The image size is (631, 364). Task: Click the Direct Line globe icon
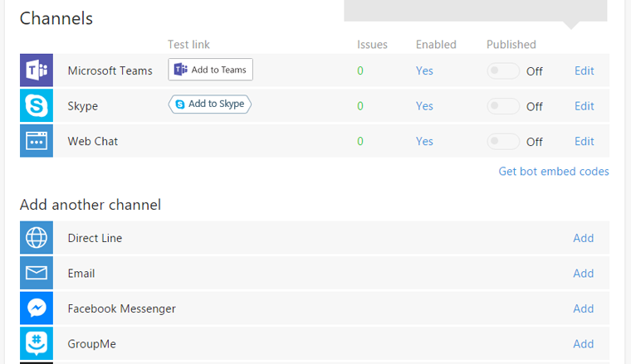(37, 237)
